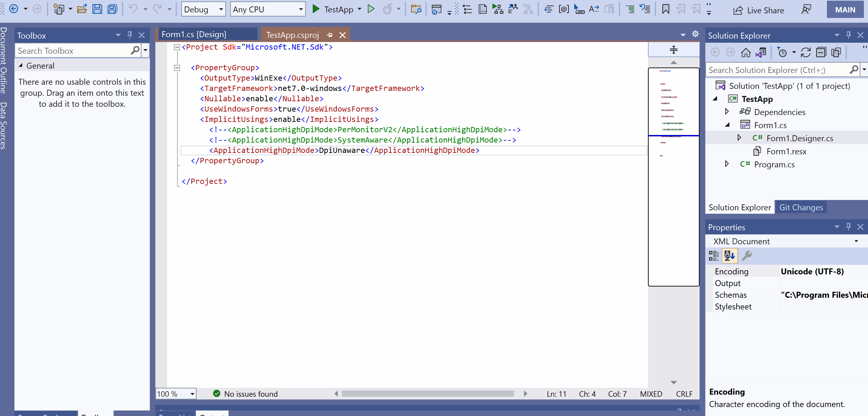Click the horizontal scrollbar thumb
The image size is (868, 416).
point(428,394)
